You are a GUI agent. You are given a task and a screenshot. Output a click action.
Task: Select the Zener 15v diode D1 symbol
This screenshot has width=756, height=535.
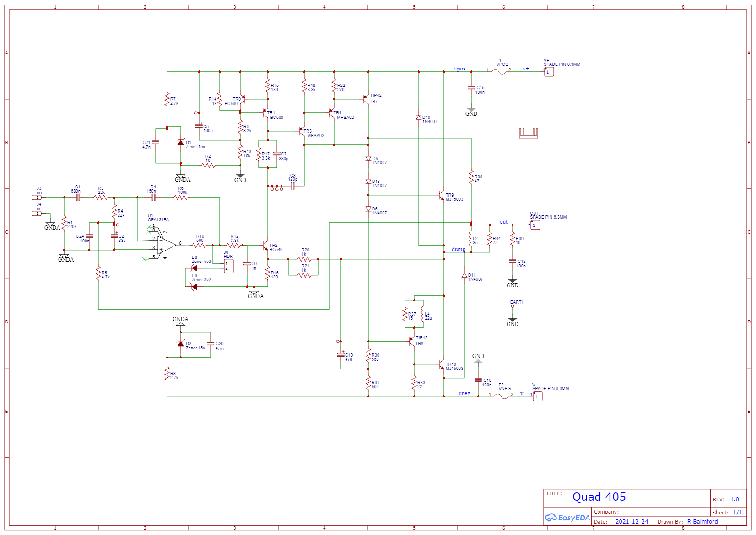tap(181, 143)
